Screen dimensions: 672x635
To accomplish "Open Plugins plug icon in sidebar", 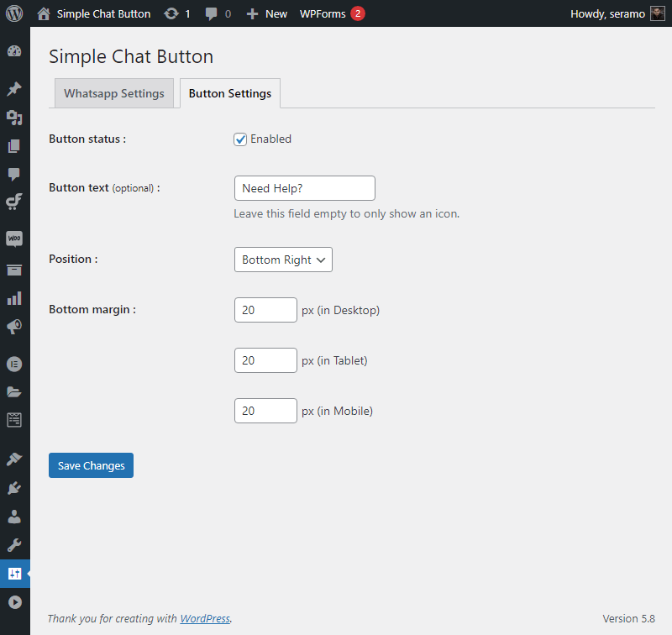I will coord(14,488).
